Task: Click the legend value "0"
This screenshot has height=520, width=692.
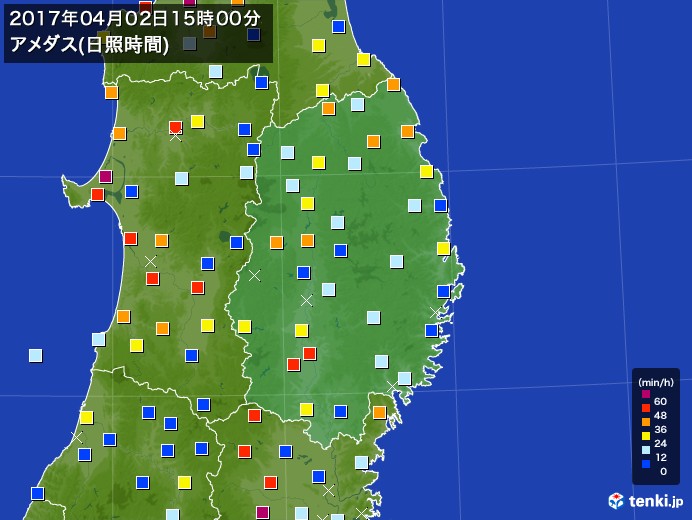Action: point(663,471)
